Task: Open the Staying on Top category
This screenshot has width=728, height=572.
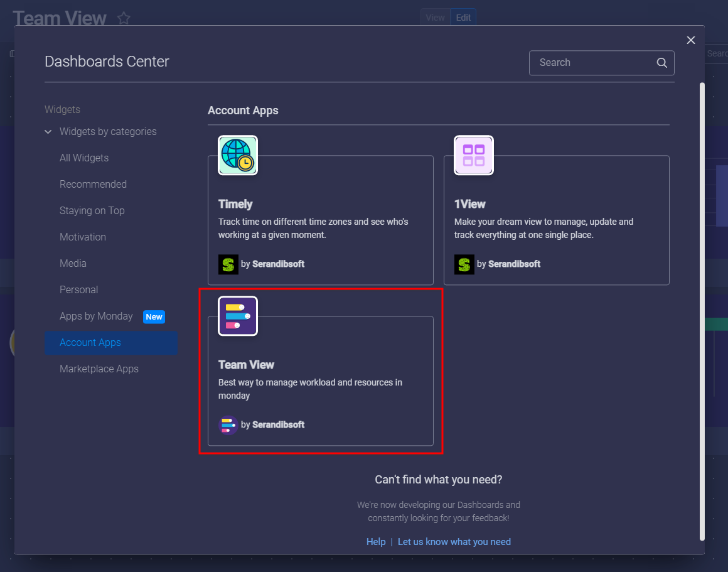Action: (92, 211)
